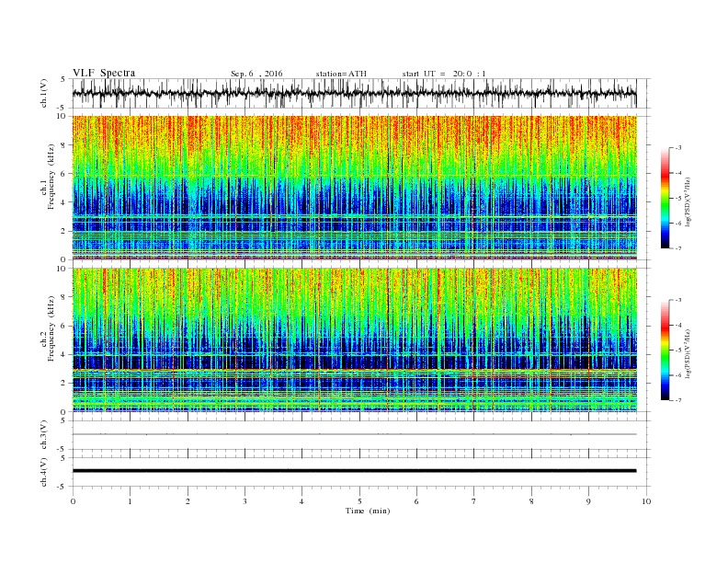
Task: Click the time axis tick label "5"
Action: click(359, 501)
